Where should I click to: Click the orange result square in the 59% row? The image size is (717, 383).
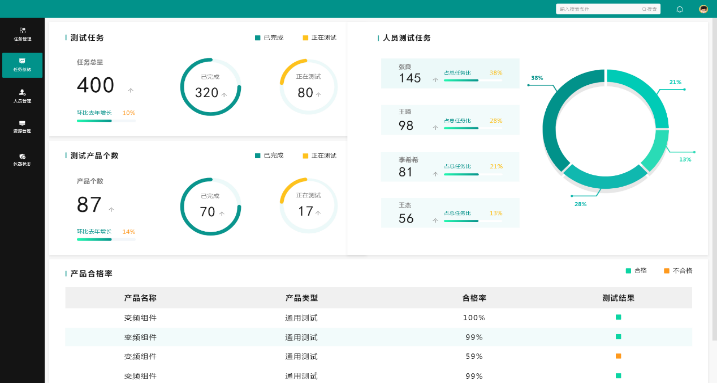619,356
